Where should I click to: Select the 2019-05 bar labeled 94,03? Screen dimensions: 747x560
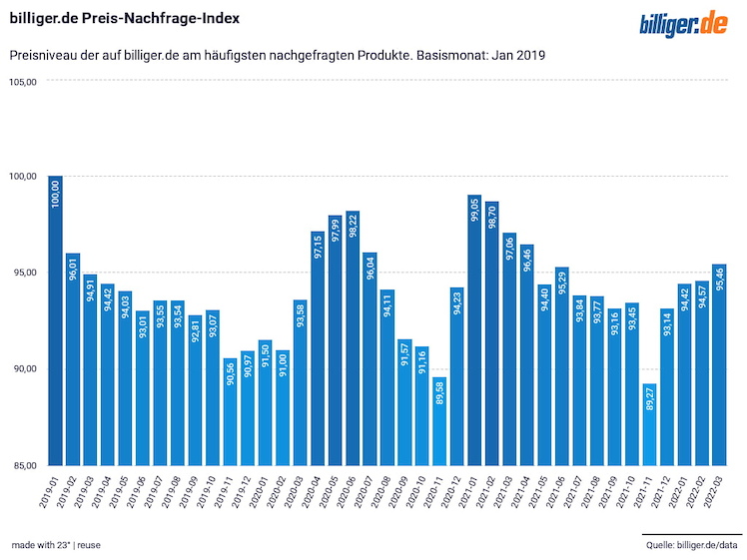click(x=125, y=378)
